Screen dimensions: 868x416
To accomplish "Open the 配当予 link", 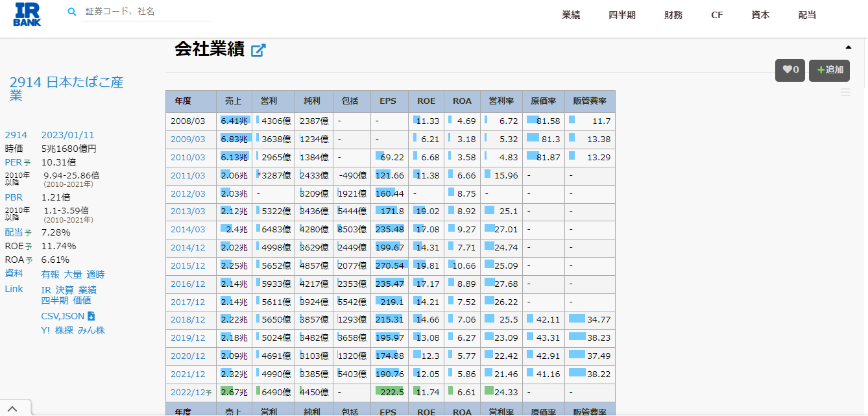I will point(18,232).
